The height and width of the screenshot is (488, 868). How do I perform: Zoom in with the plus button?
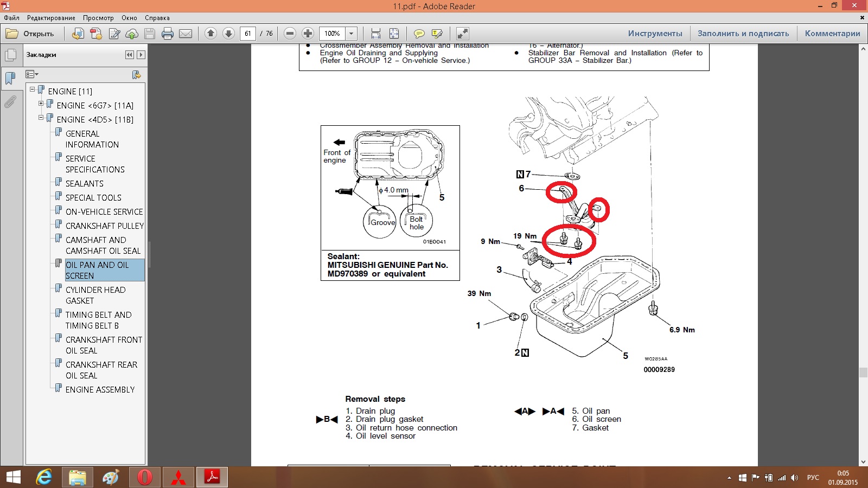308,34
